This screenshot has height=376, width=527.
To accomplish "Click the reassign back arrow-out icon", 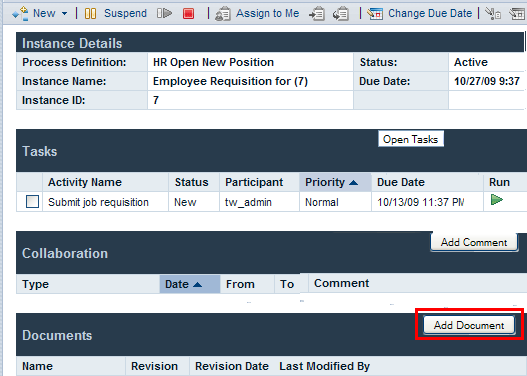I will (340, 14).
